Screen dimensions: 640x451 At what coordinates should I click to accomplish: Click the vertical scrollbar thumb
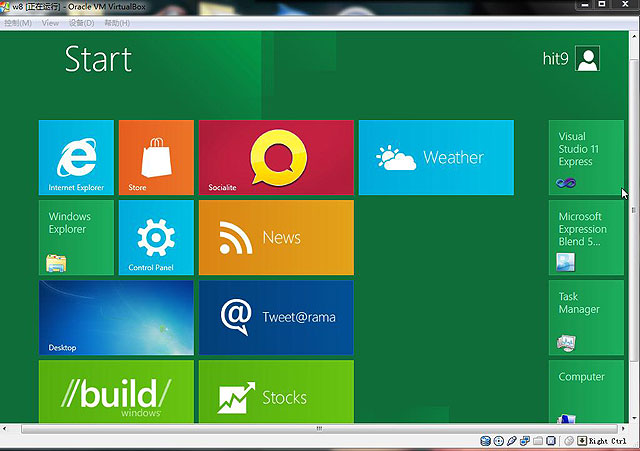[633, 210]
